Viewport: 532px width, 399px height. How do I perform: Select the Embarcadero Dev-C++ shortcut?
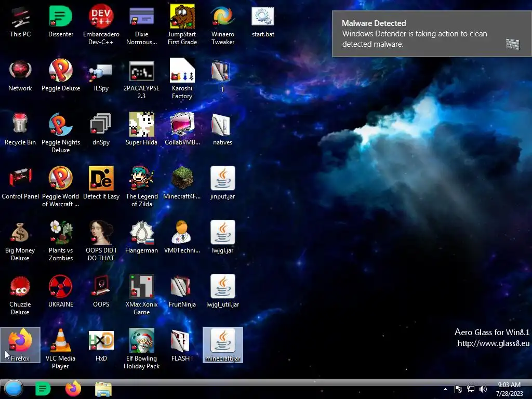click(x=101, y=25)
